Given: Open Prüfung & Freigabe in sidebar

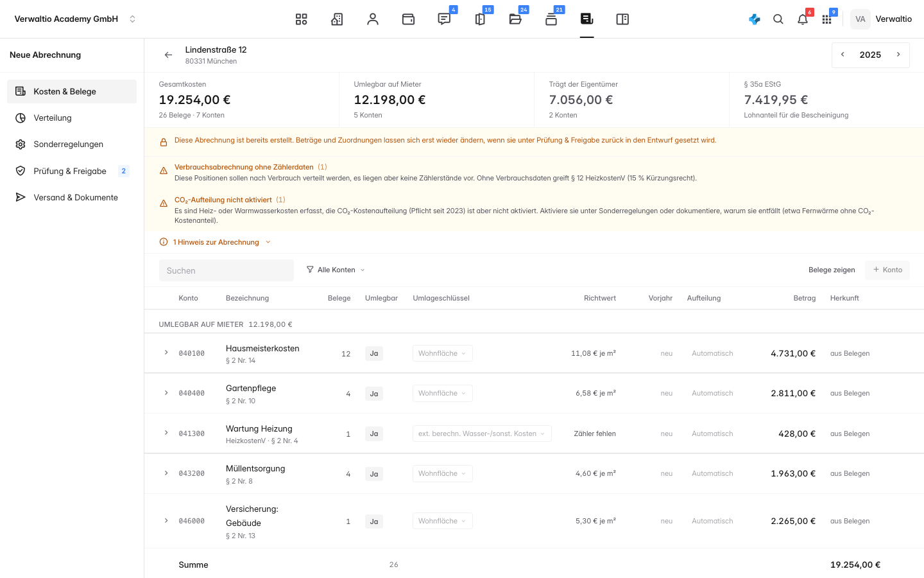Looking at the screenshot, I should pyautogui.click(x=72, y=171).
